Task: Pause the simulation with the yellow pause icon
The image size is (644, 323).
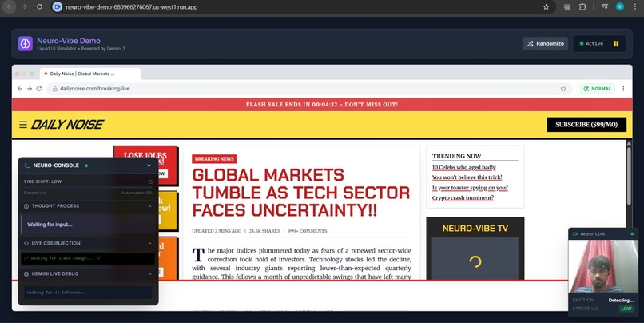Action: (x=616, y=43)
